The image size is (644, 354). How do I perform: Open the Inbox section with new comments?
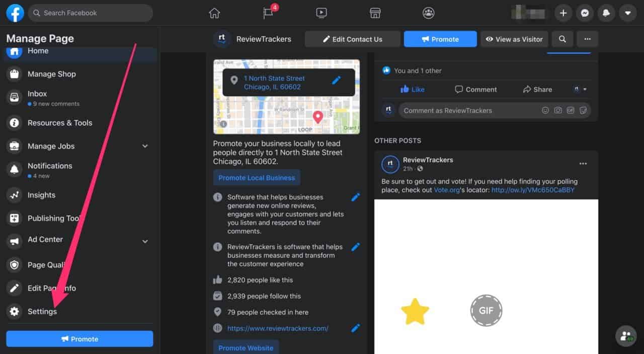click(x=37, y=94)
